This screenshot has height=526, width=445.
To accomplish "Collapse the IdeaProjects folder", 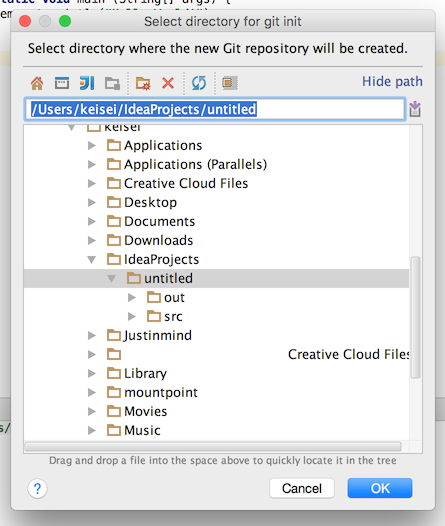I will tap(92, 260).
